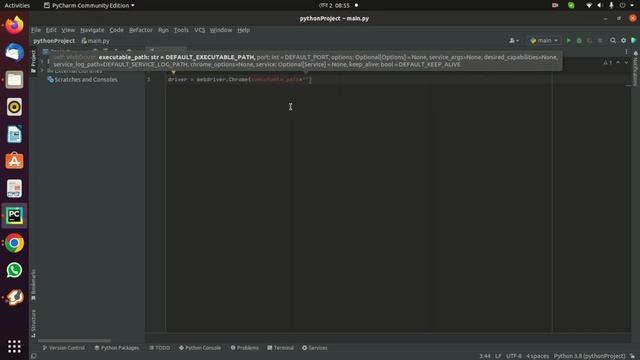This screenshot has width=640, height=360.
Task: Click the code collaboration icon at toolbar end
Action: tap(633, 40)
